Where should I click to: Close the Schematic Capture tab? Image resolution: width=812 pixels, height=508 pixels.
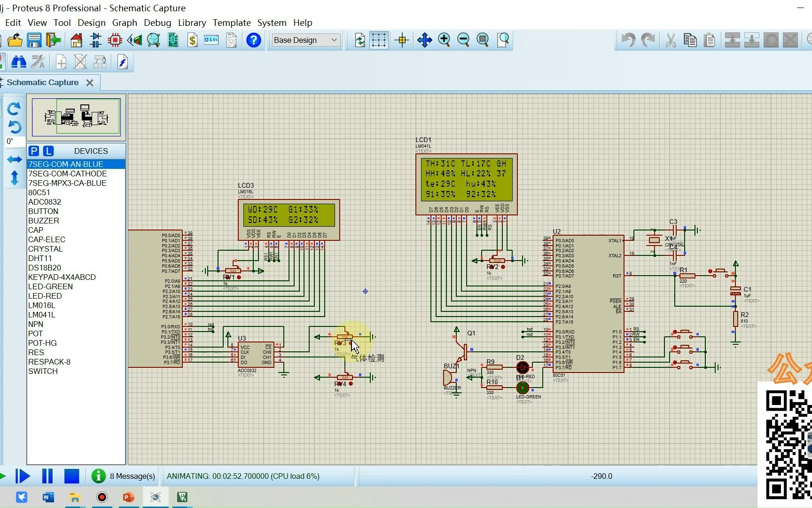click(90, 83)
